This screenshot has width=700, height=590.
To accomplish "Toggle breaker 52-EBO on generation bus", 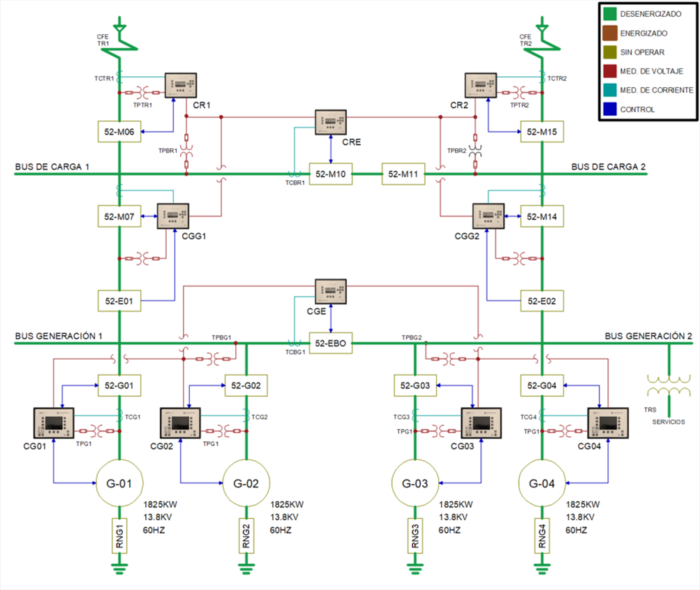I will coord(331,343).
